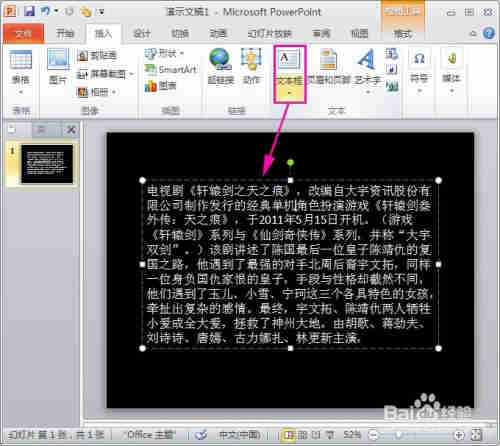Insert a SmartArt graphic
The image size is (500, 446).
171,69
